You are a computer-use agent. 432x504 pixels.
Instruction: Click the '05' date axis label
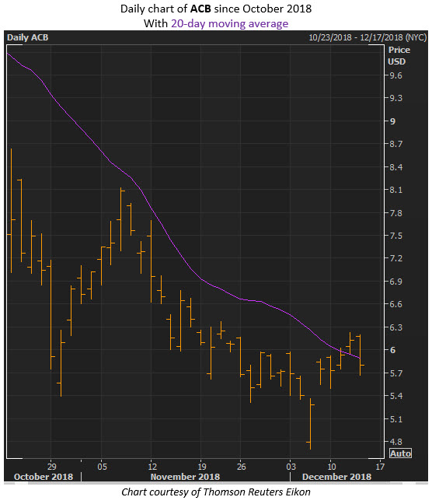click(102, 467)
